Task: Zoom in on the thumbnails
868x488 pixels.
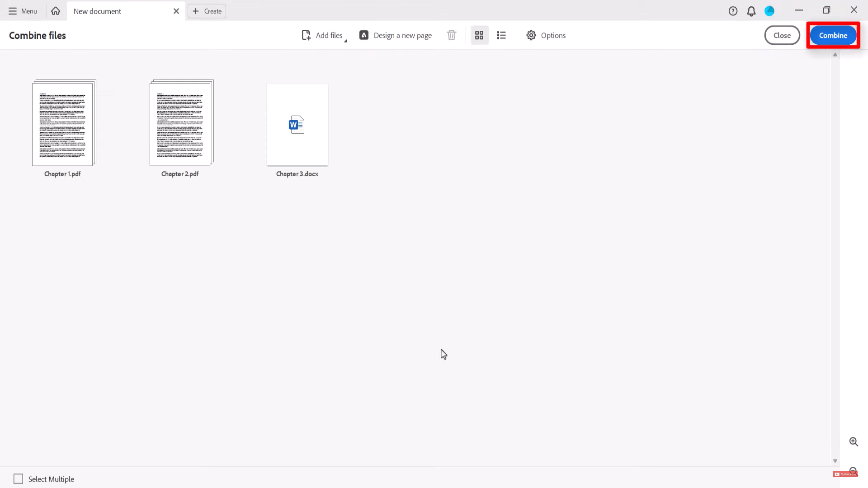Action: [x=854, y=441]
